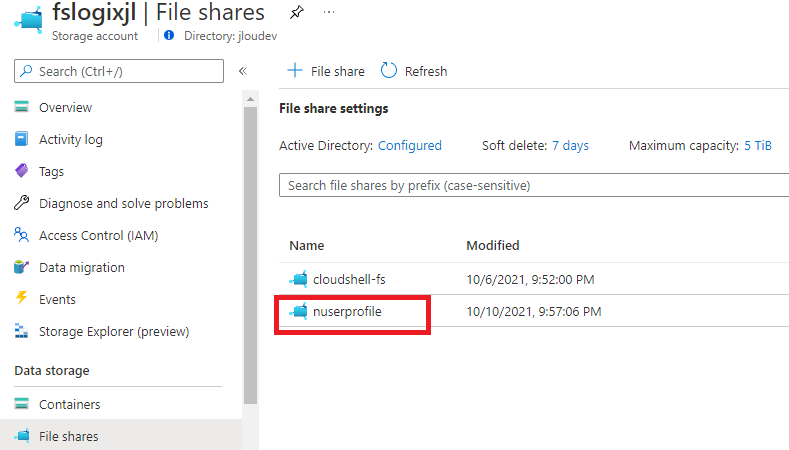Click the Overview icon
This screenshot has height=450, width=789.
(22, 107)
